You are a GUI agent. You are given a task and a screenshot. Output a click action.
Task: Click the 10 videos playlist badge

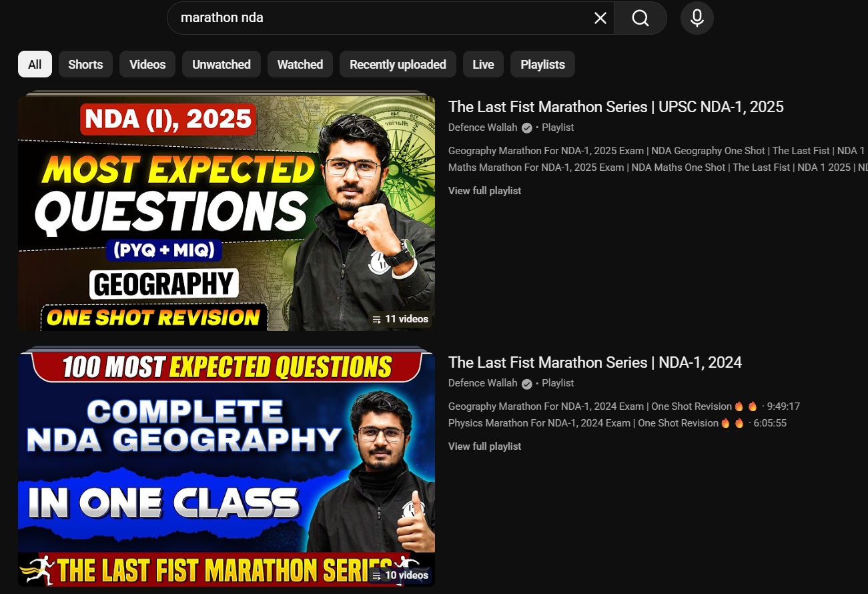[400, 575]
